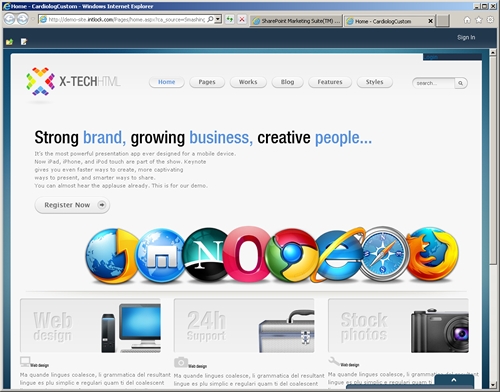Click the search magnifier button

click(461, 83)
